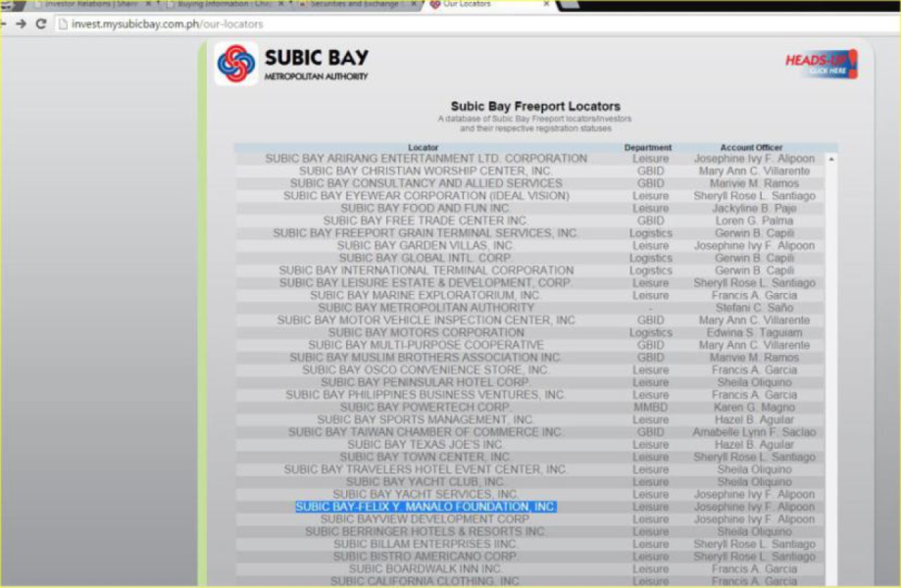Select SUBIC BAY YACHT SERVICES, INC.
The image size is (901, 588).
[425, 494]
